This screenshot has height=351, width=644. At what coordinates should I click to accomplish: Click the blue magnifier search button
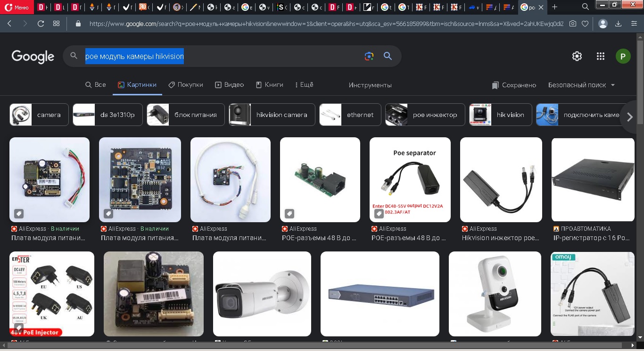388,56
